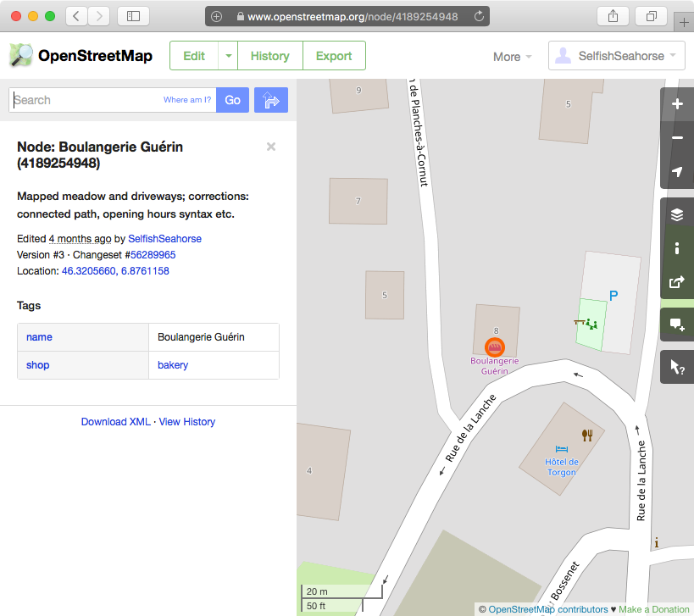This screenshot has height=616, width=694.
Task: Show all Safari tabs overview
Action: click(x=651, y=16)
